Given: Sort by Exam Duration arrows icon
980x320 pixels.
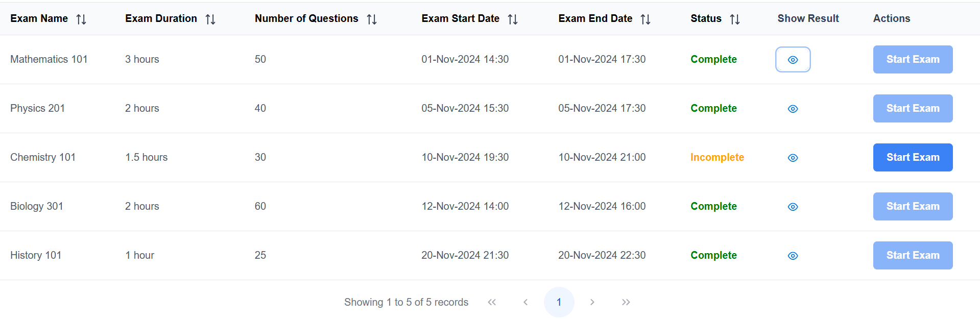Looking at the screenshot, I should pyautogui.click(x=210, y=19).
